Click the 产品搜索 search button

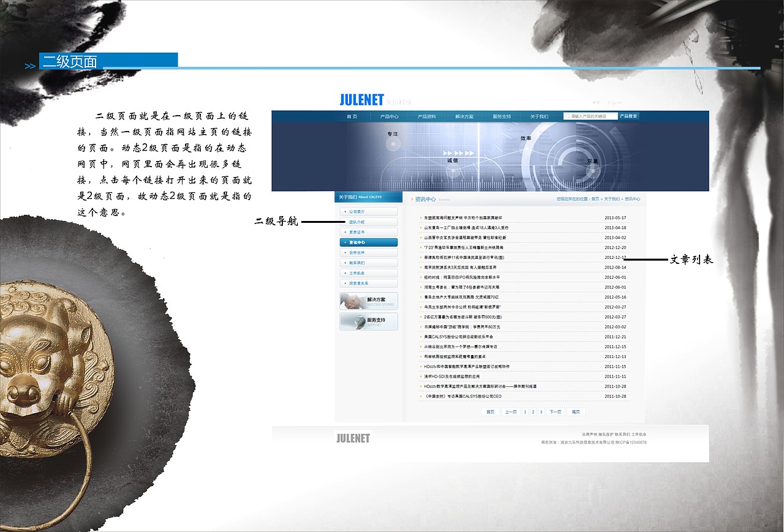(628, 116)
